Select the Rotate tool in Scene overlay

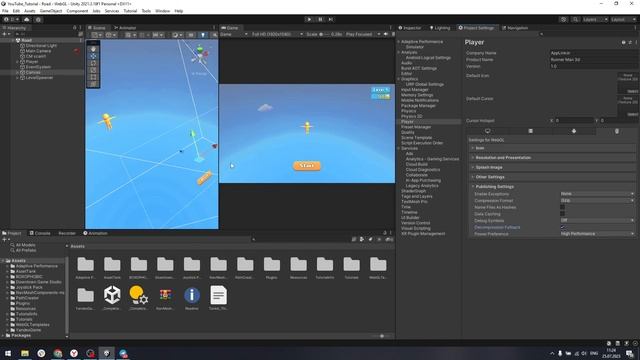[93, 63]
